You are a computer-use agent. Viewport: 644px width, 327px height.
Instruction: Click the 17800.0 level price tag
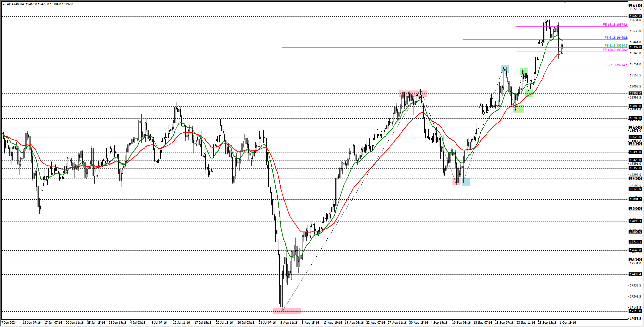tap(635, 232)
